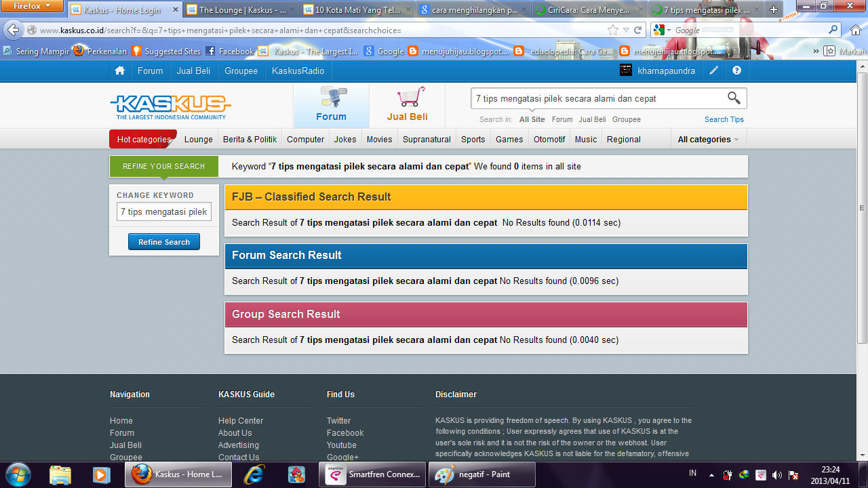Filter search in Groupee
This screenshot has width=868, height=488.
point(627,119)
